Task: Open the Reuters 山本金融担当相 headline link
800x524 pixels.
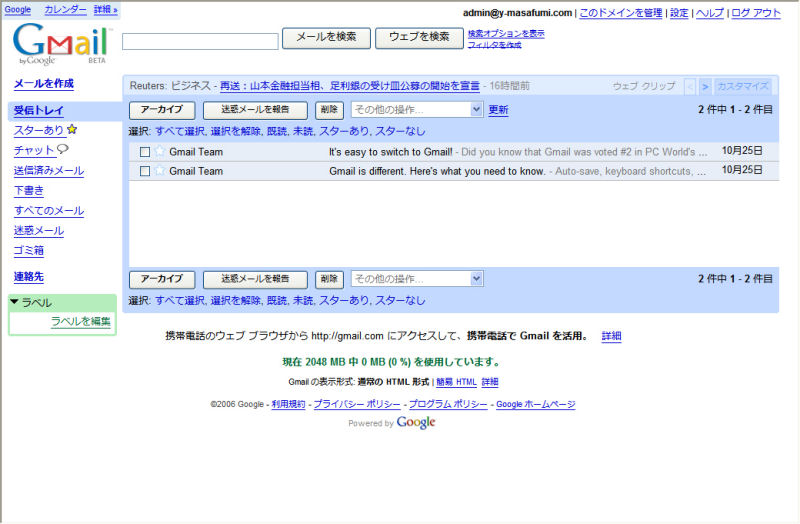Action: [x=349, y=86]
